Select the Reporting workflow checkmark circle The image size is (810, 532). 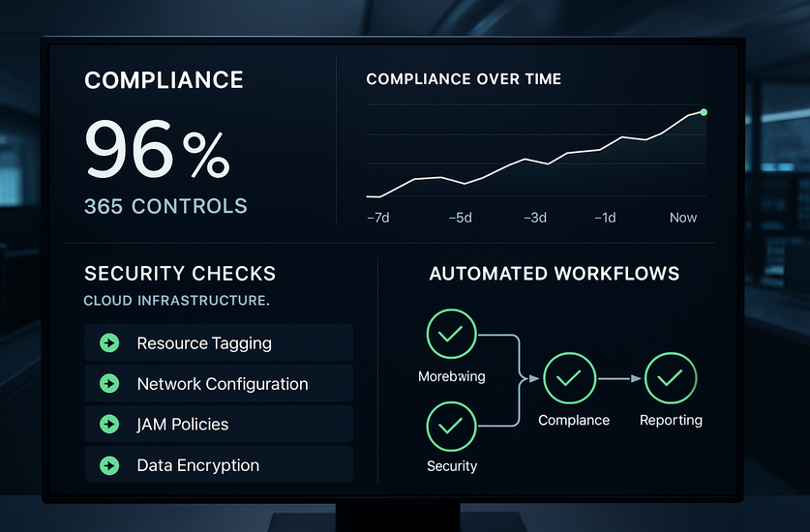click(x=671, y=378)
